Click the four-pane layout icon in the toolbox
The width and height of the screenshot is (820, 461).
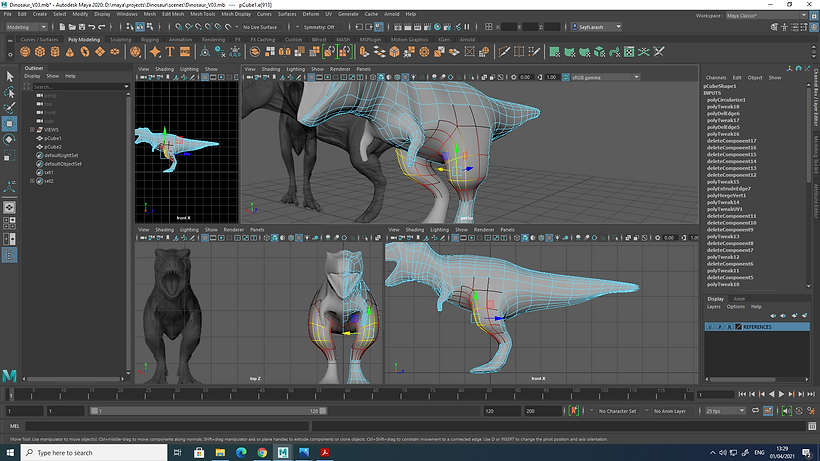(9, 223)
